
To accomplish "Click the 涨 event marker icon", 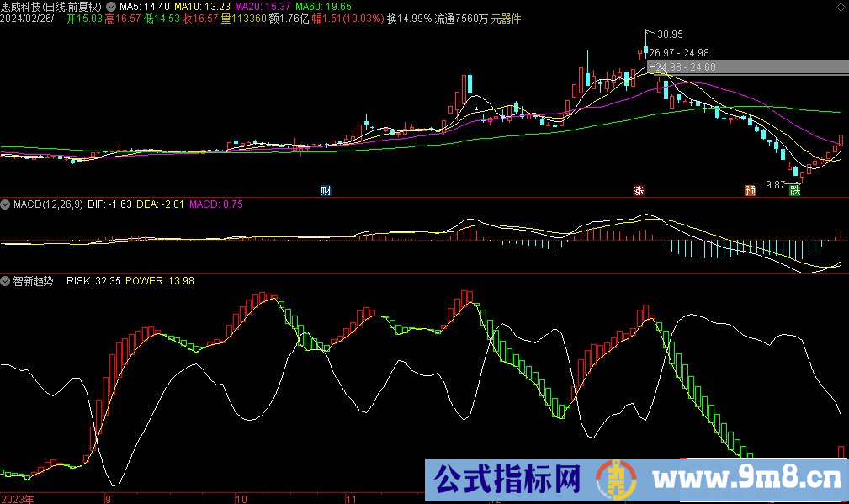I will point(639,190).
